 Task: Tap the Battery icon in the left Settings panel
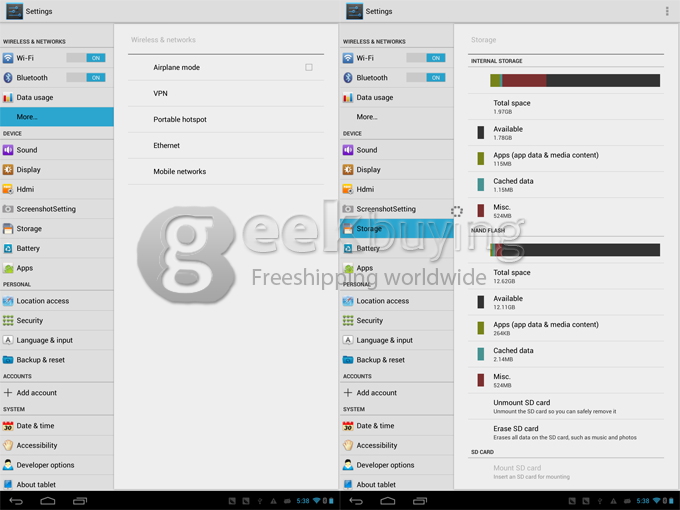tap(8, 248)
